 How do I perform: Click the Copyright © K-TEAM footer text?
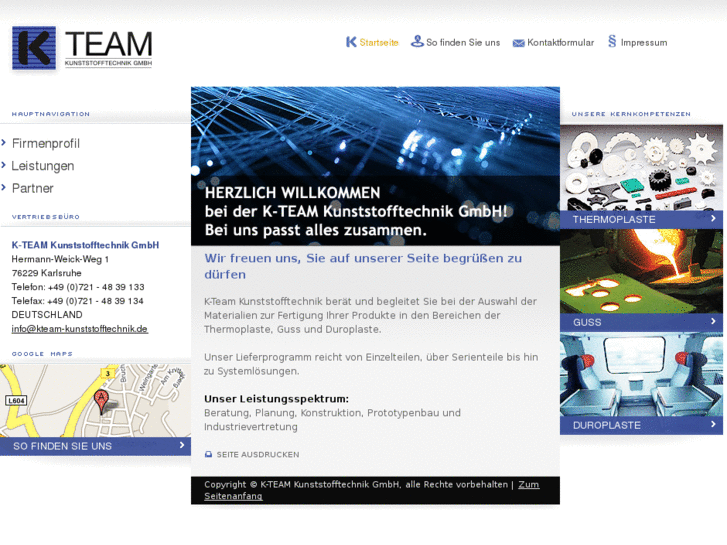[x=356, y=484]
